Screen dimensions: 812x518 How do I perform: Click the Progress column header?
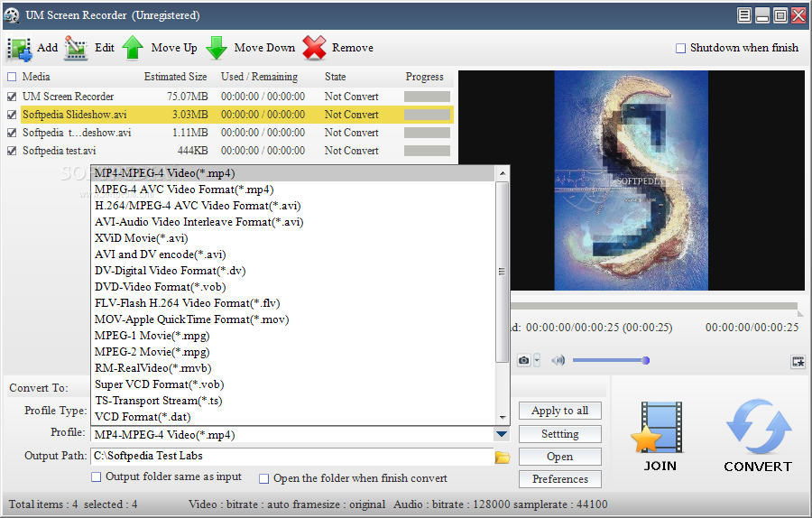425,78
